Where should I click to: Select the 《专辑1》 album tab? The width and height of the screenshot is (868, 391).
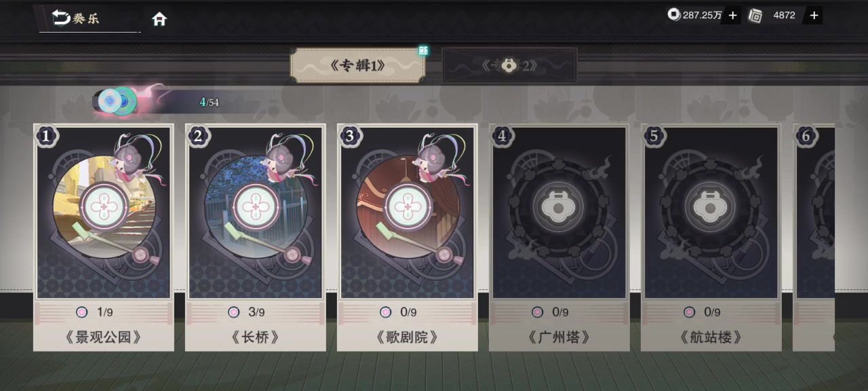(x=357, y=65)
